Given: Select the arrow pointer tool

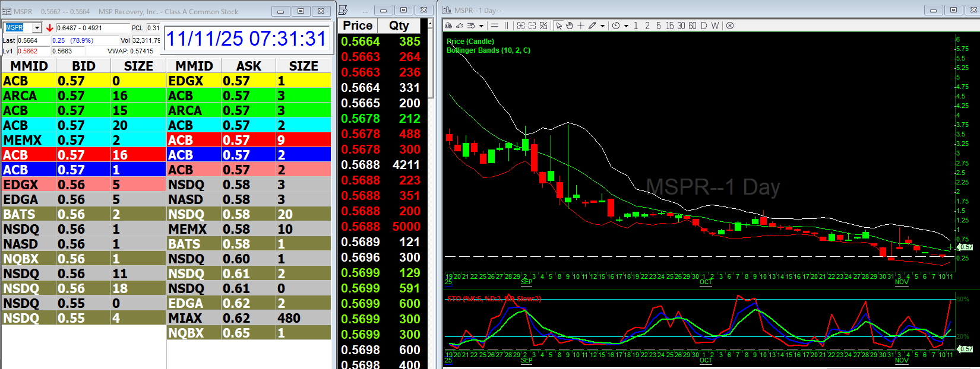Looking at the screenshot, I should [x=559, y=26].
